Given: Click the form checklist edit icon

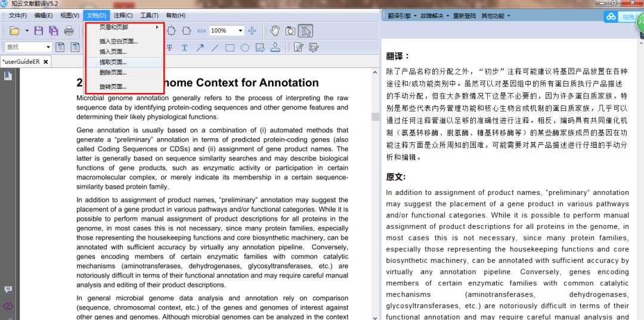Looking at the screenshot, I should 314,48.
